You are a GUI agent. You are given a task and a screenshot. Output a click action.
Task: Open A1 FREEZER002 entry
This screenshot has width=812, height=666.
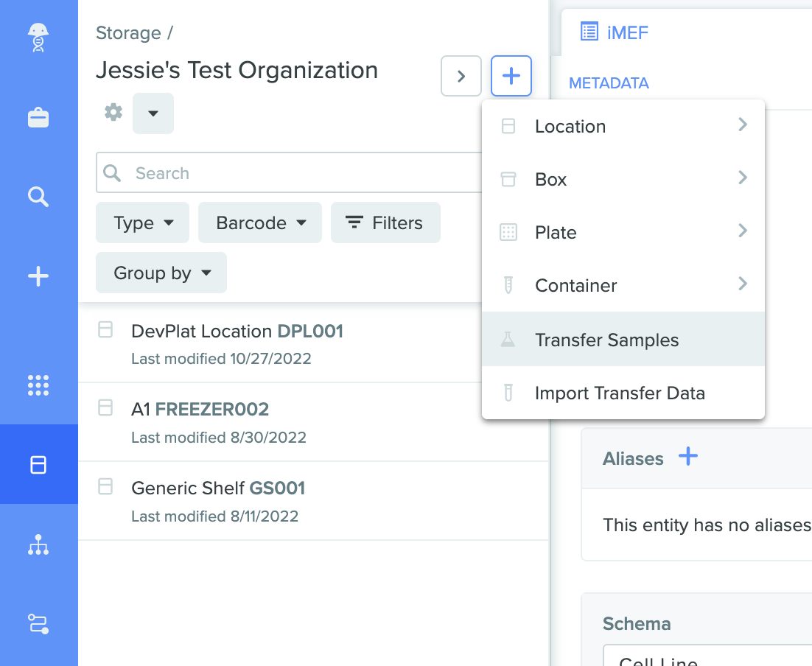tap(200, 409)
